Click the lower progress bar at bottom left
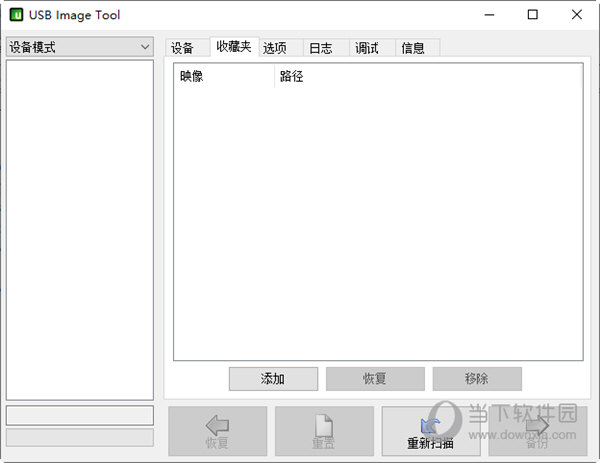 click(80, 437)
